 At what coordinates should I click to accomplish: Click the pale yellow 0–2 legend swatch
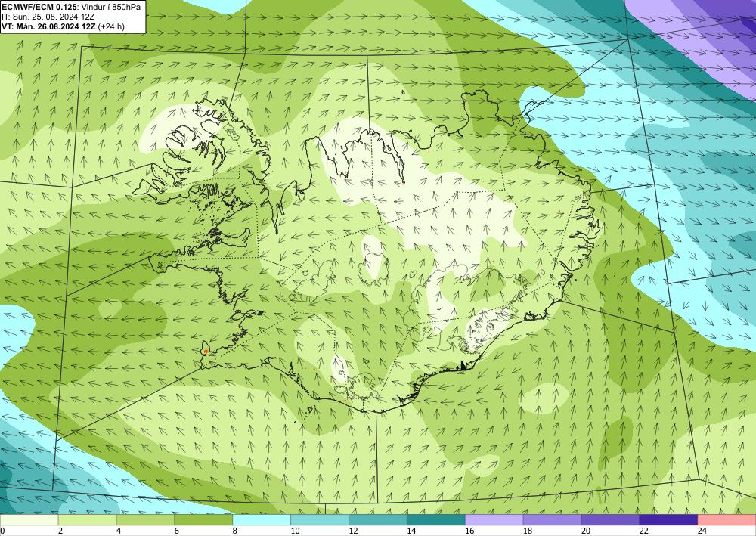[x=29, y=520]
